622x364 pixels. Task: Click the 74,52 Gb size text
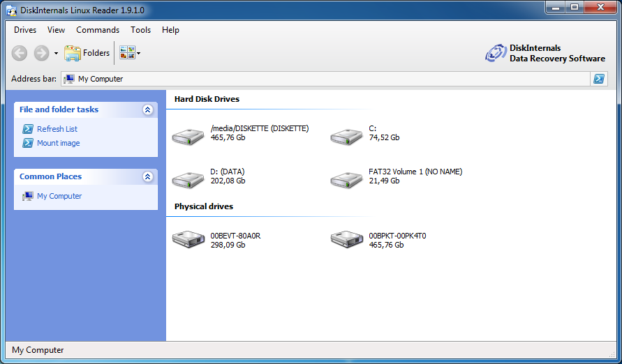click(384, 137)
